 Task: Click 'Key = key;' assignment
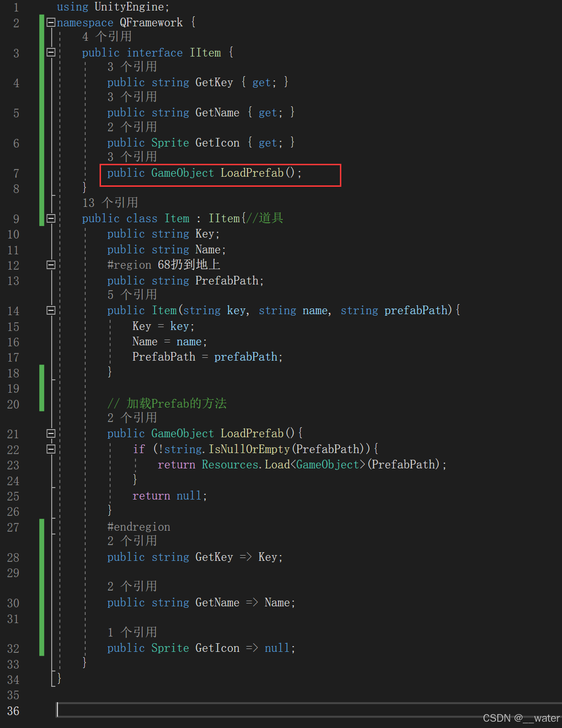pos(163,326)
